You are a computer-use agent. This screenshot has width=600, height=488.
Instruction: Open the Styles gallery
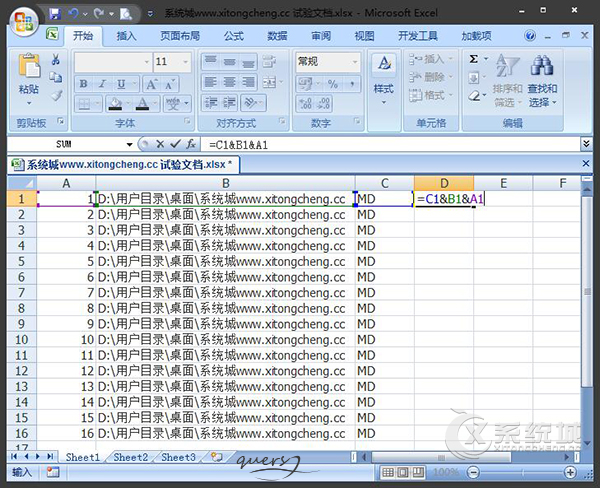point(384,79)
